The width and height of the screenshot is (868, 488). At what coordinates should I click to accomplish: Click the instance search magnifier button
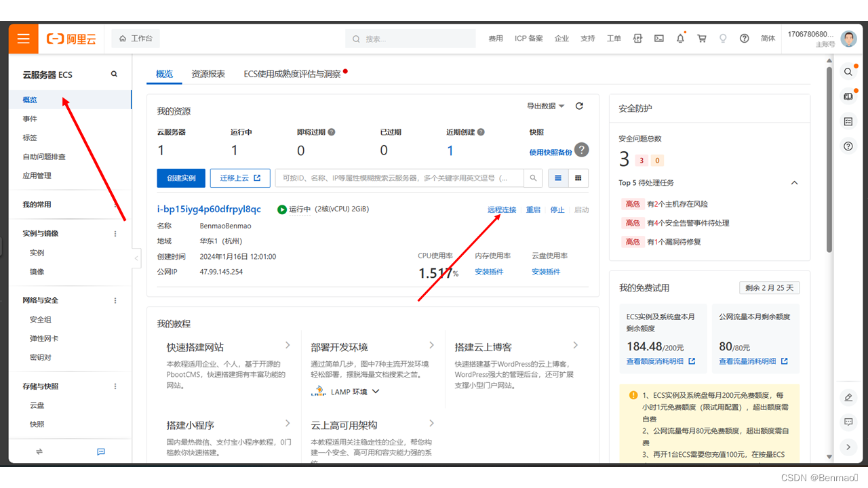tap(534, 178)
